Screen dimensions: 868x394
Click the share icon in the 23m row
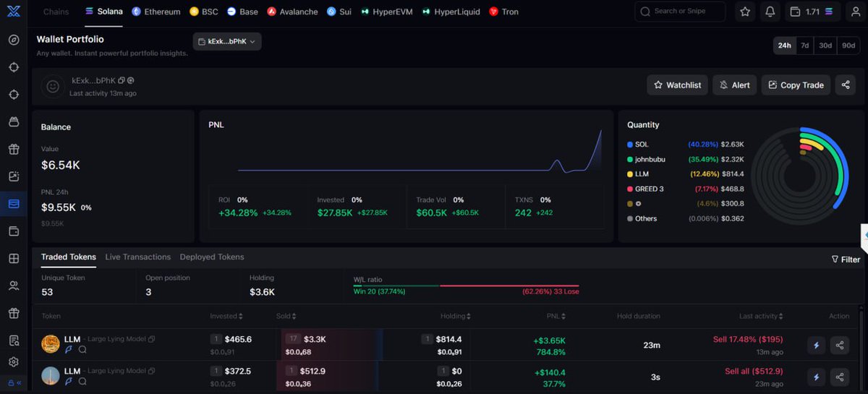click(840, 346)
